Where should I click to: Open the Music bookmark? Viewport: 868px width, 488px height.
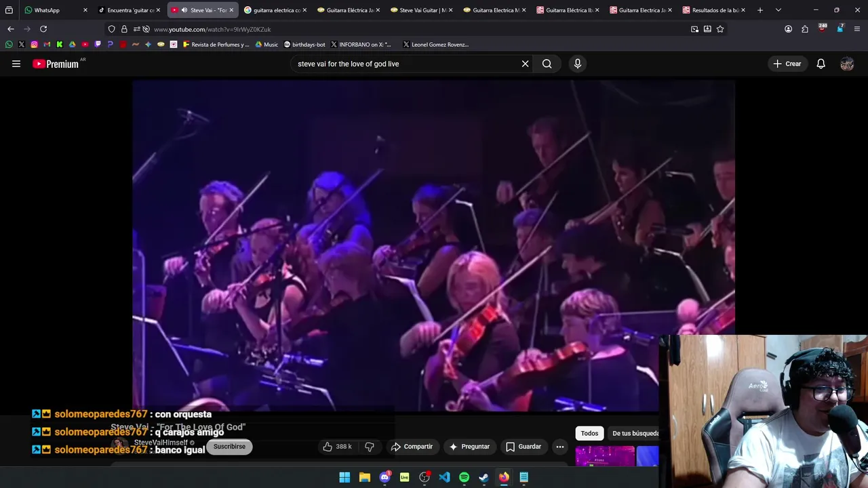pos(267,45)
